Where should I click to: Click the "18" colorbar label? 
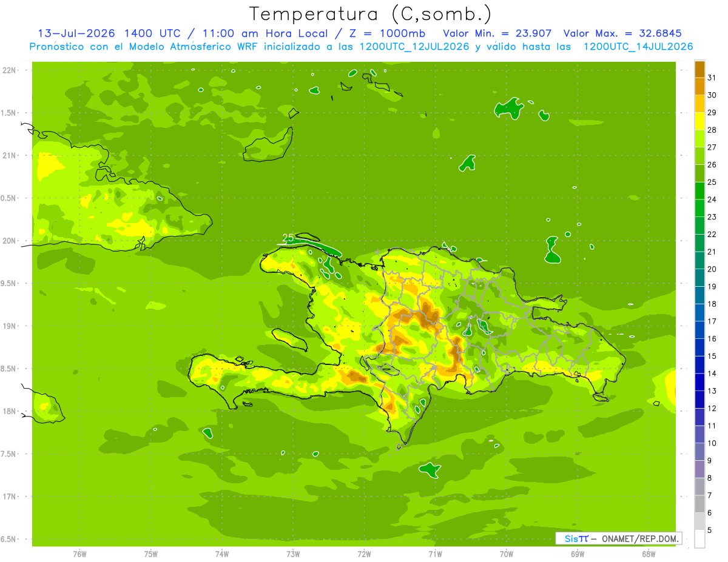(712, 304)
